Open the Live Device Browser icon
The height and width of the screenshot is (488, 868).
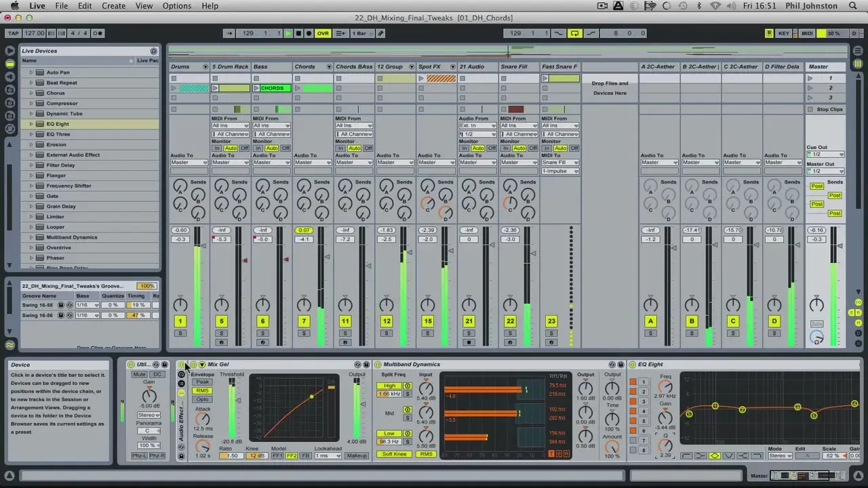point(9,64)
